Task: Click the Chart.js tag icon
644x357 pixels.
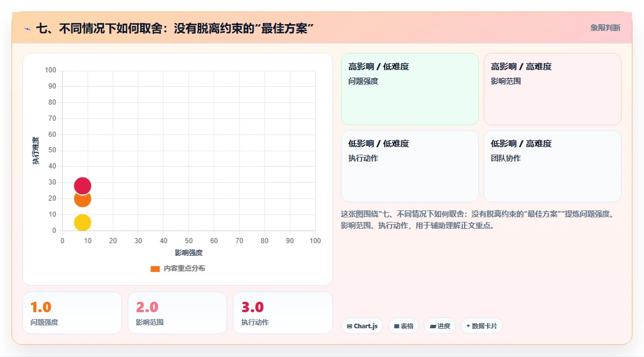Action: [x=350, y=326]
